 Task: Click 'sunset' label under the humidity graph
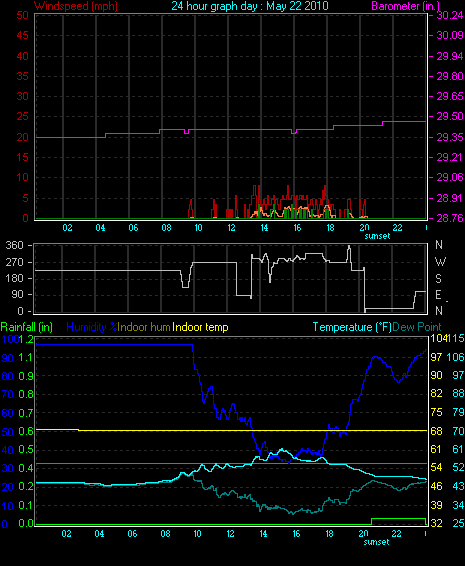(x=376, y=542)
